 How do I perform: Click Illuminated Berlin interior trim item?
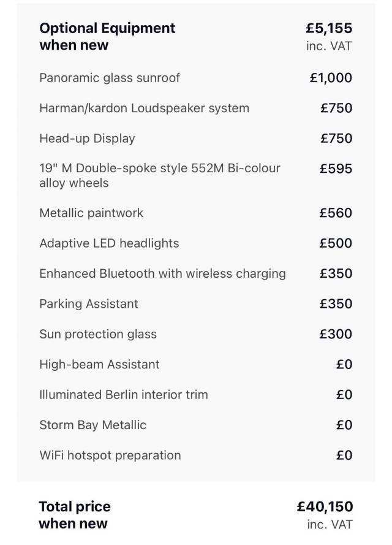click(x=124, y=395)
